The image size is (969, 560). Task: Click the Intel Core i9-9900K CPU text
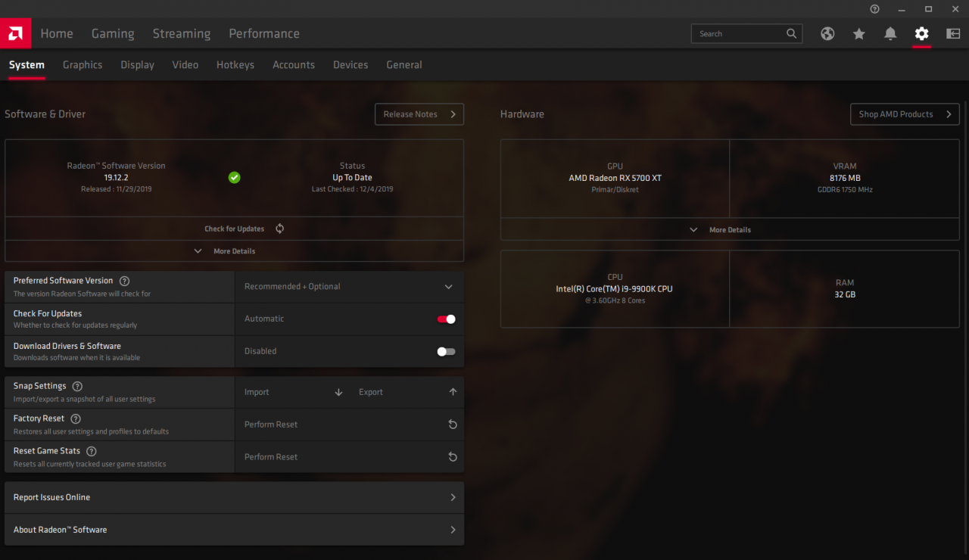[x=614, y=289]
